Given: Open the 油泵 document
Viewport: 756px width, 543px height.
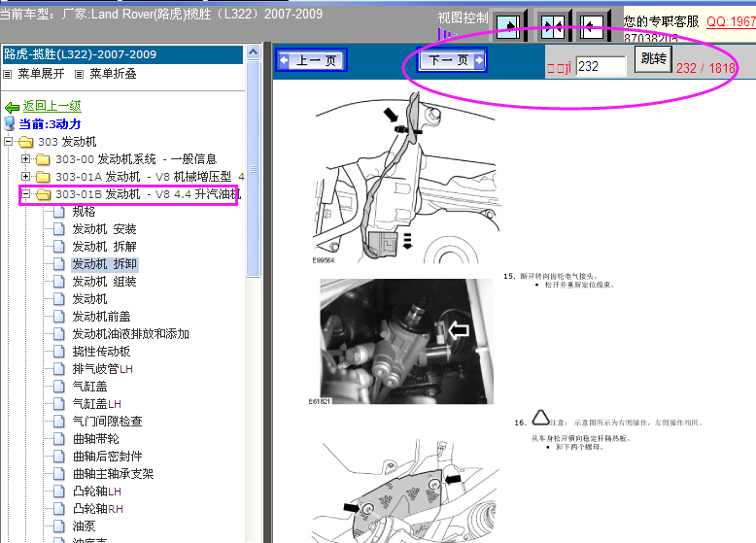Looking at the screenshot, I should (x=84, y=526).
